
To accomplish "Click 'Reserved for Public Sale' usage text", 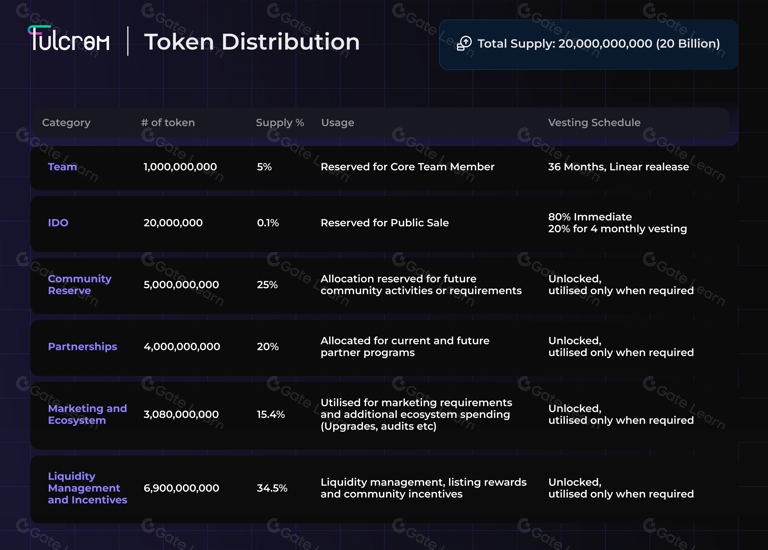I will coord(384,223).
